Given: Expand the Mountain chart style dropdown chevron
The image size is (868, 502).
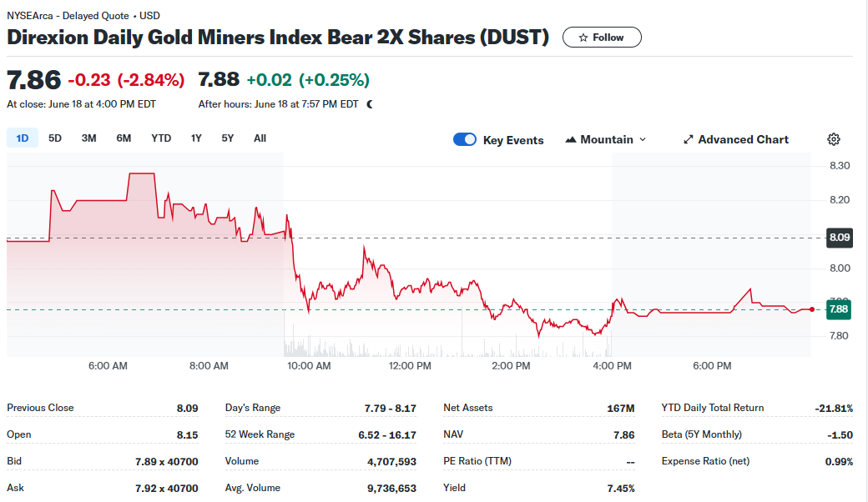Looking at the screenshot, I should tap(643, 139).
